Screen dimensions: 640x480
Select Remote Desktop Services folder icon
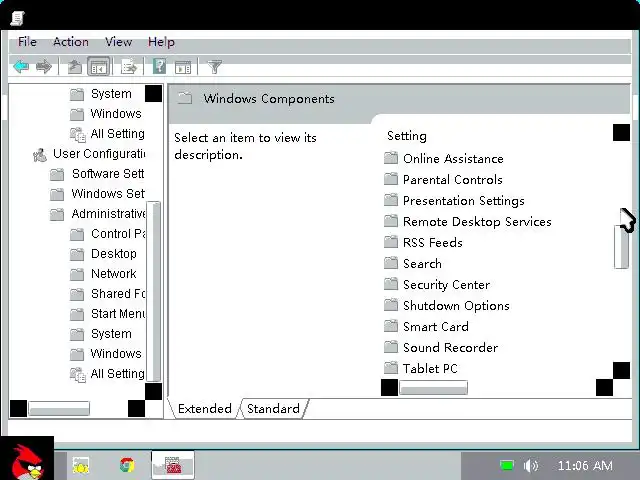click(391, 221)
